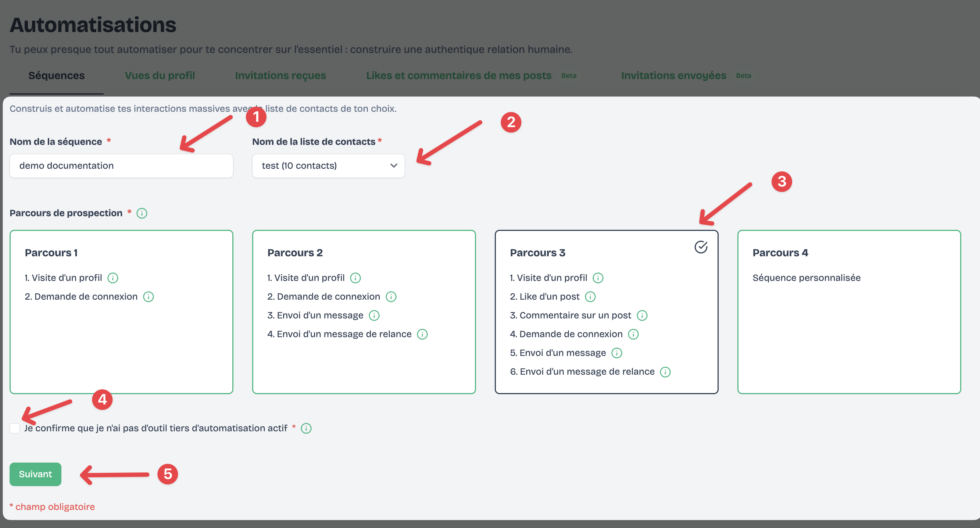Image resolution: width=980 pixels, height=528 pixels.
Task: Click info icon beside Commentaire sur un post
Action: coord(642,315)
